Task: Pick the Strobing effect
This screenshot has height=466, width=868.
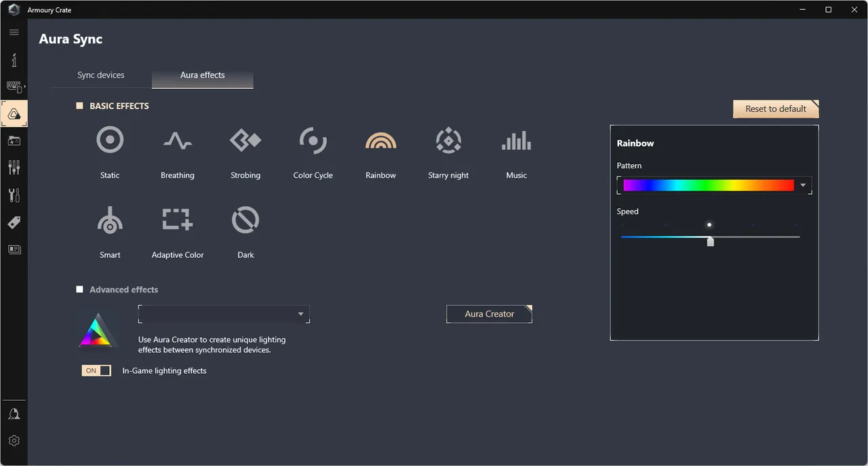Action: (x=245, y=141)
